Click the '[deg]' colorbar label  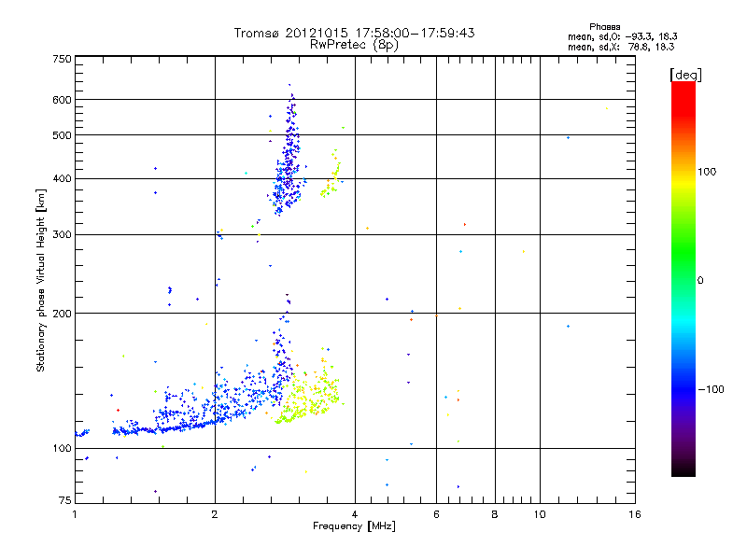click(x=685, y=75)
